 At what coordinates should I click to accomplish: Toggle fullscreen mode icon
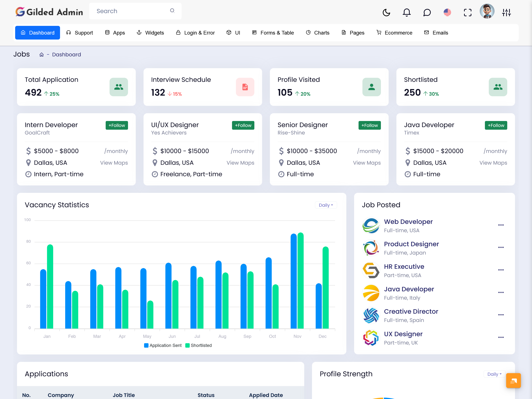tap(468, 12)
